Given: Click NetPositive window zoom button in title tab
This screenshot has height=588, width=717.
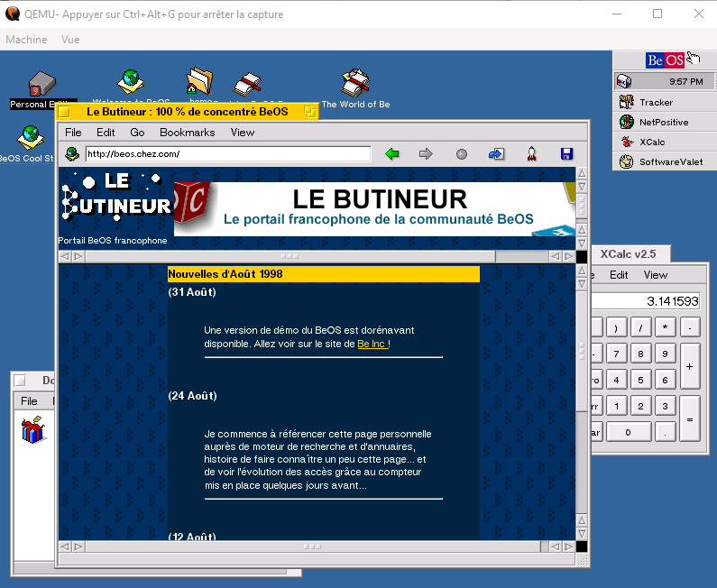Looking at the screenshot, I should pos(310,112).
